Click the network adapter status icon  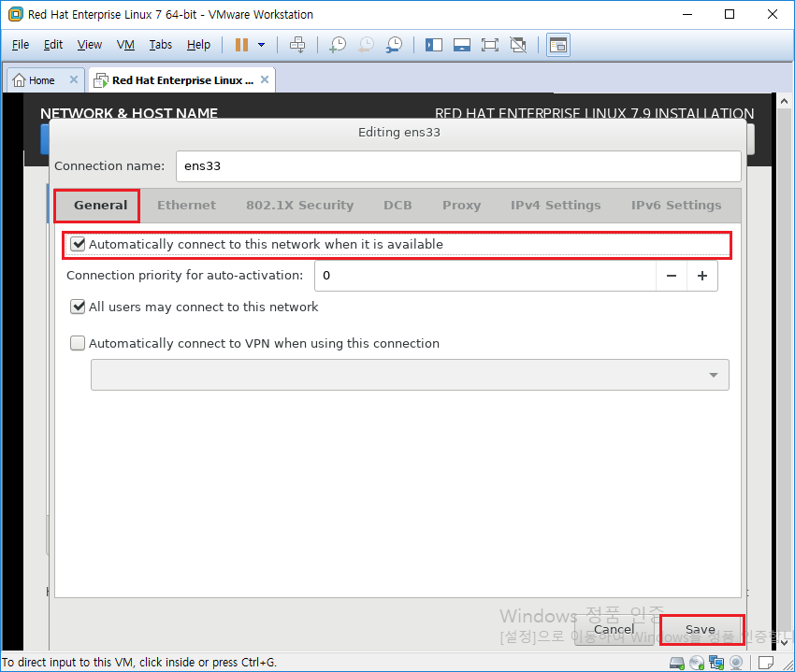(716, 663)
